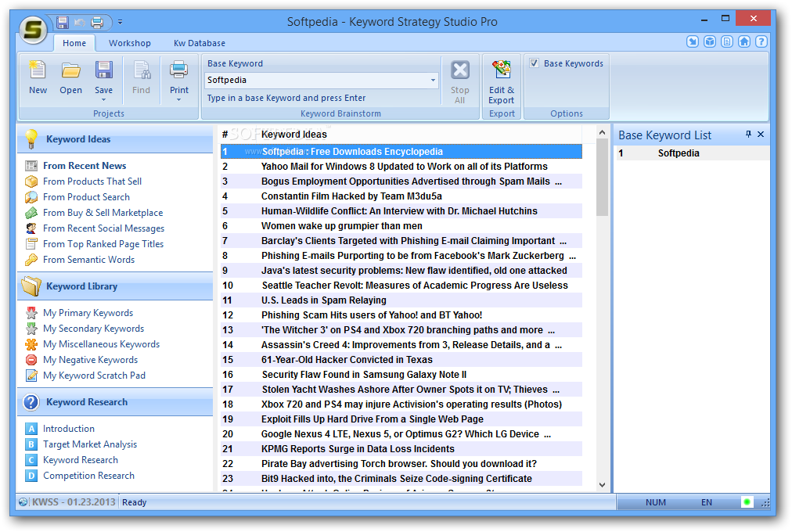Viewport: 792px width, 532px height.
Task: Select From Recent Social Messages
Action: 103,228
